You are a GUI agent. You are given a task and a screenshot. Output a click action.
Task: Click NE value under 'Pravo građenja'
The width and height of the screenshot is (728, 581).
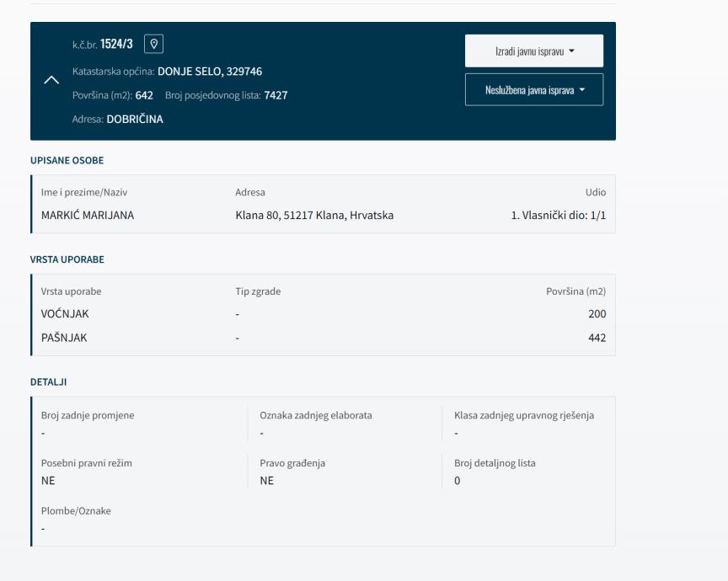point(266,481)
